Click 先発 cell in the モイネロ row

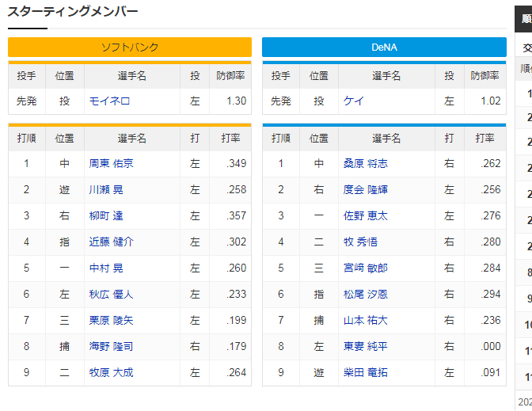pos(26,101)
